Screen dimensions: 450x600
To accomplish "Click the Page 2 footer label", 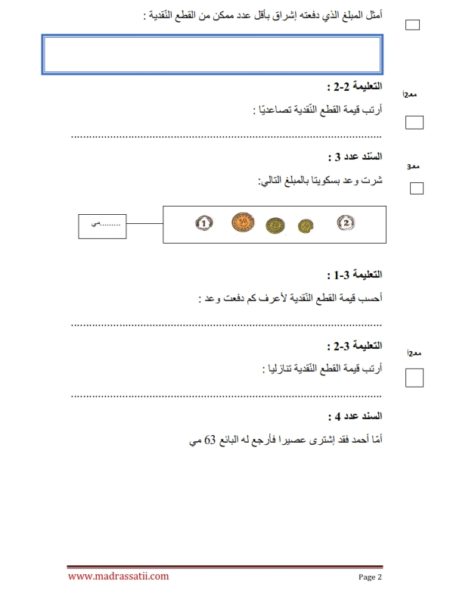I will [x=370, y=577].
